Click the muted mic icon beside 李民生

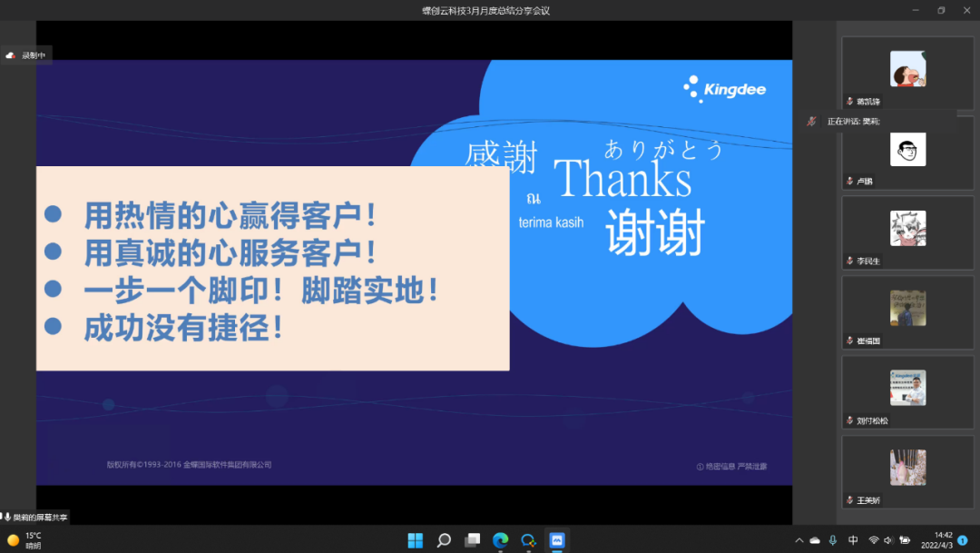[x=849, y=261]
